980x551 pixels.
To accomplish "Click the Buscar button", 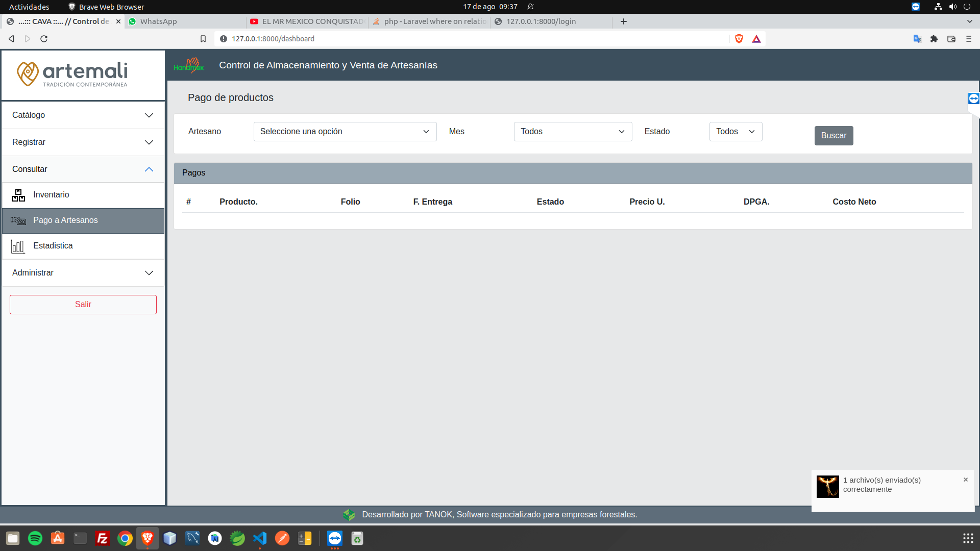I will click(x=833, y=136).
